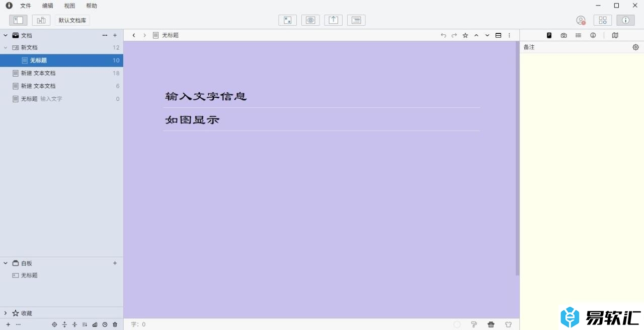Open the 新建 文本文档 item with count 18
Screen dimensions: 644x330
click(x=61, y=73)
